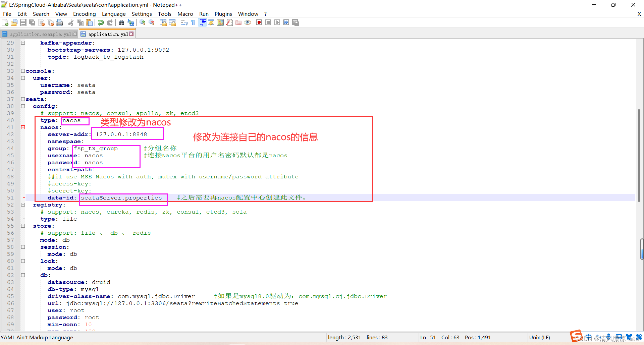Open the Document Map icon
This screenshot has width=644, height=345.
coord(220,22)
